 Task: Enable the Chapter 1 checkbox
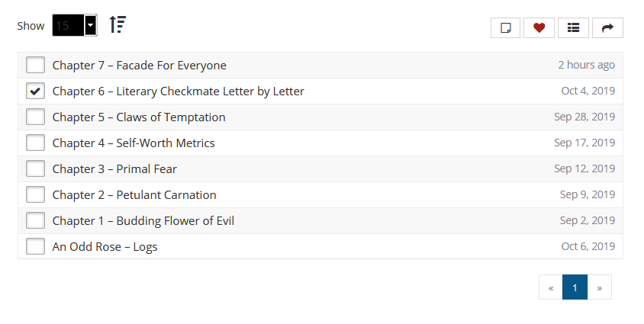35,221
